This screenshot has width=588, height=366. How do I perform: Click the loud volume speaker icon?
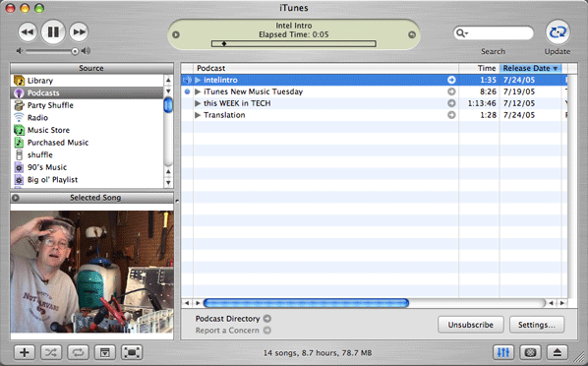point(86,51)
